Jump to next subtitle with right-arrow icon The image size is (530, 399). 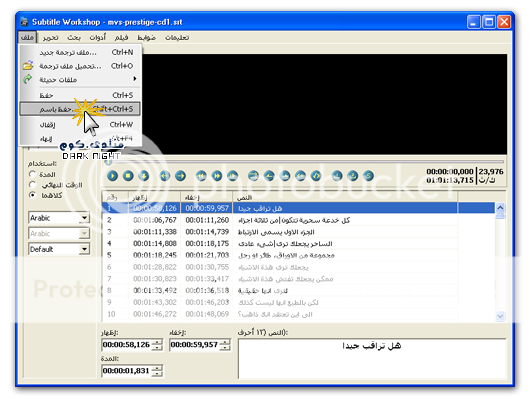180,176
